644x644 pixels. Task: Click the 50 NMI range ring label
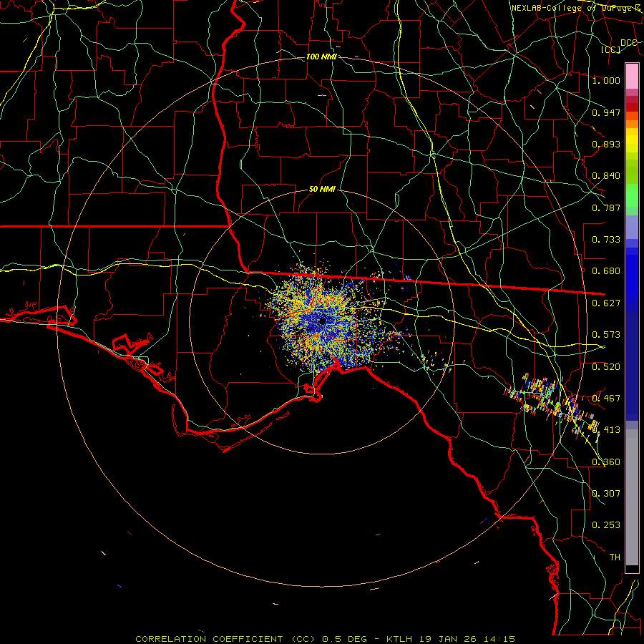click(323, 190)
